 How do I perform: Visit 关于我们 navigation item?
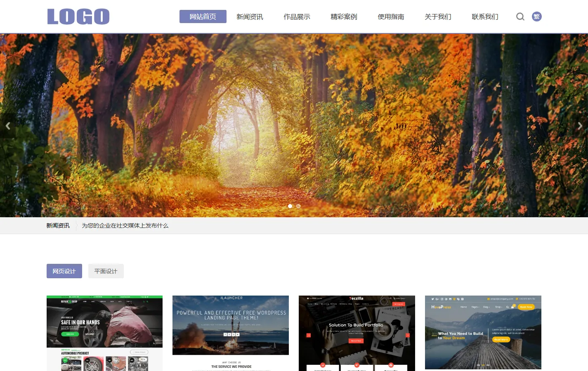(438, 16)
